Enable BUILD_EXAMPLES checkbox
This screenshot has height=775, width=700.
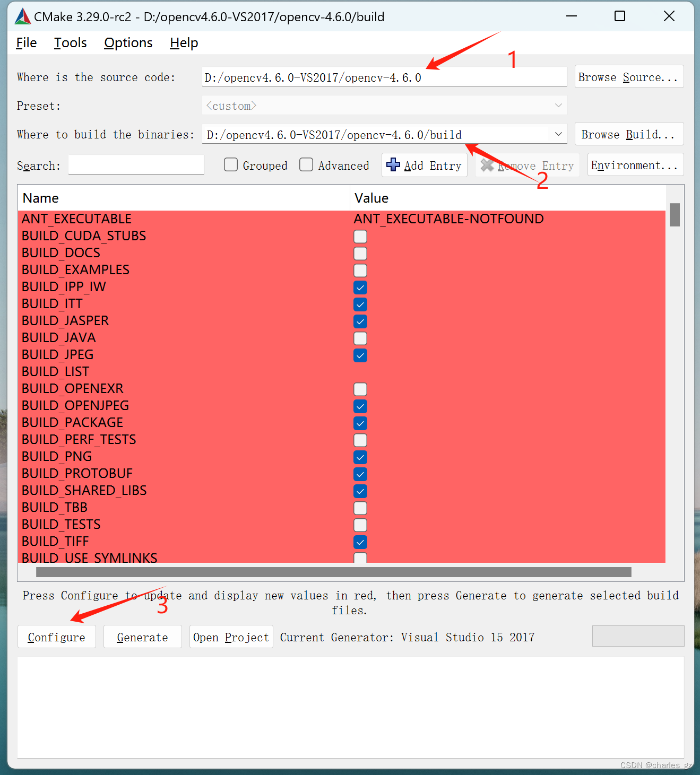[x=360, y=271]
